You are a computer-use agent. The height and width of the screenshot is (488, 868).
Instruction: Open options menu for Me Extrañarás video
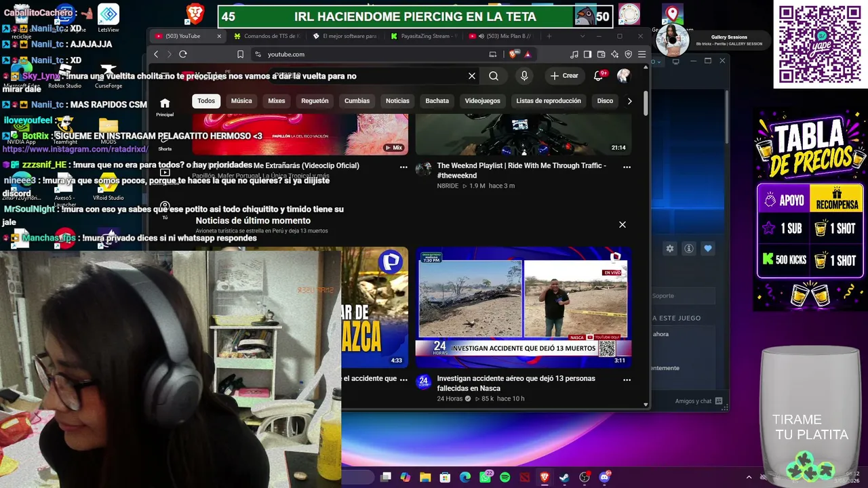point(403,167)
